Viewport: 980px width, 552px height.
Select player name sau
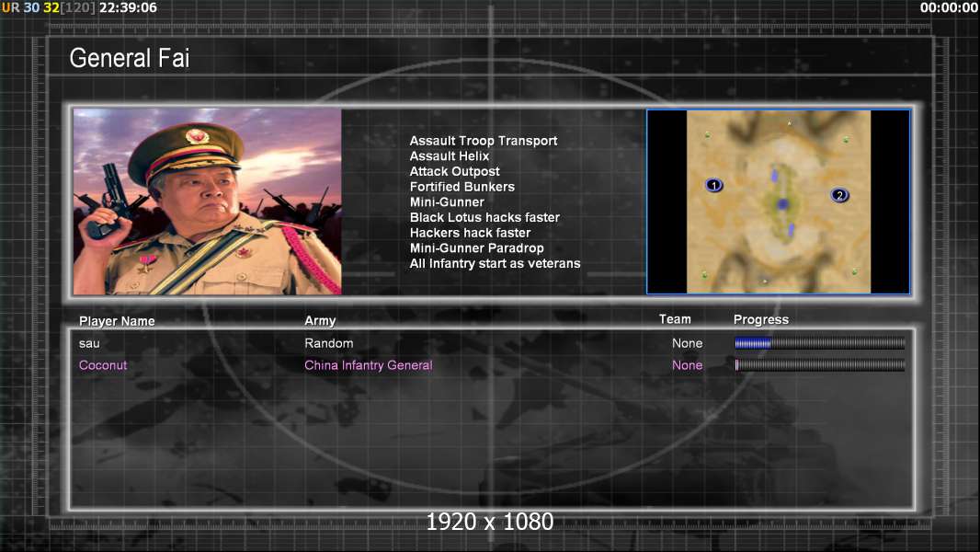coord(89,343)
